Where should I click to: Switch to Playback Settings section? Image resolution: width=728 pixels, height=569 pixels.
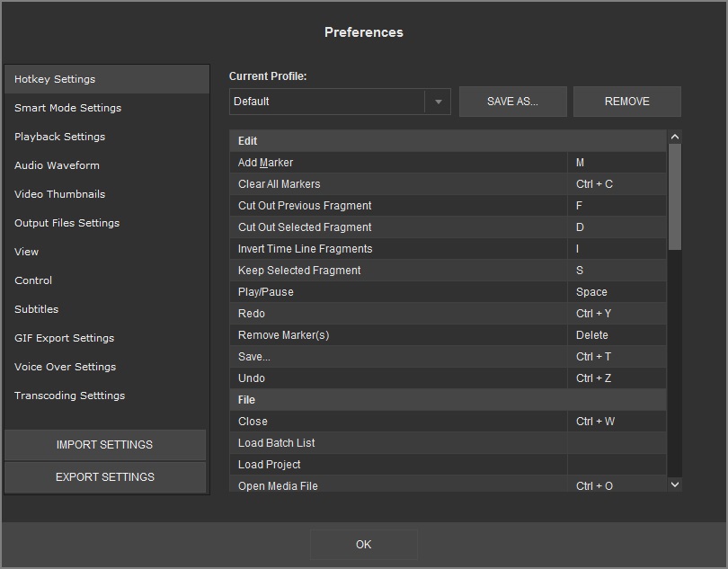point(59,137)
